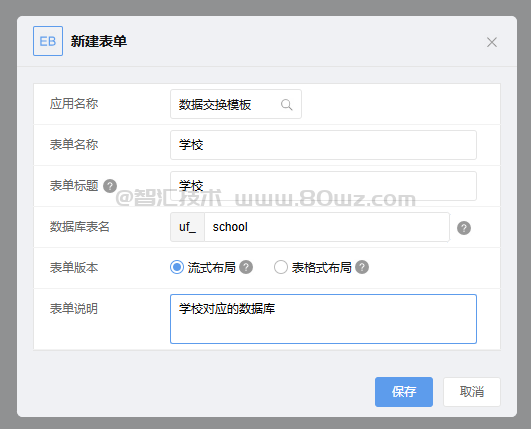Click the 表单版本 label
This screenshot has width=531, height=429.
click(74, 267)
